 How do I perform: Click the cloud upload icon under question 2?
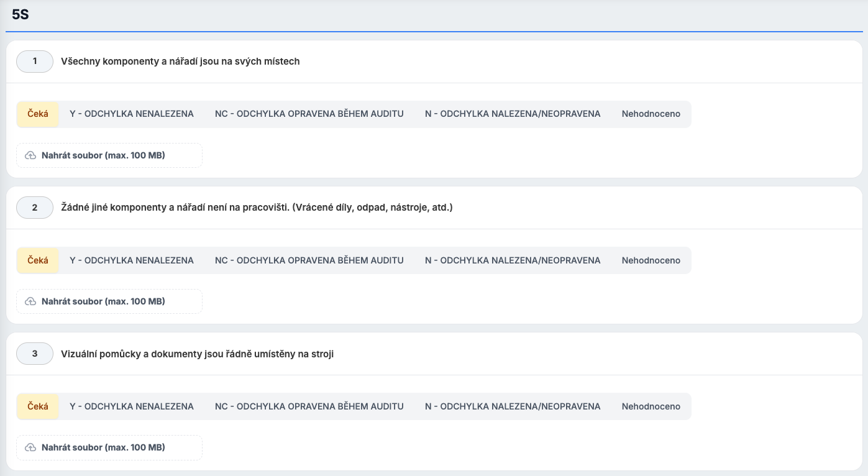(x=30, y=301)
